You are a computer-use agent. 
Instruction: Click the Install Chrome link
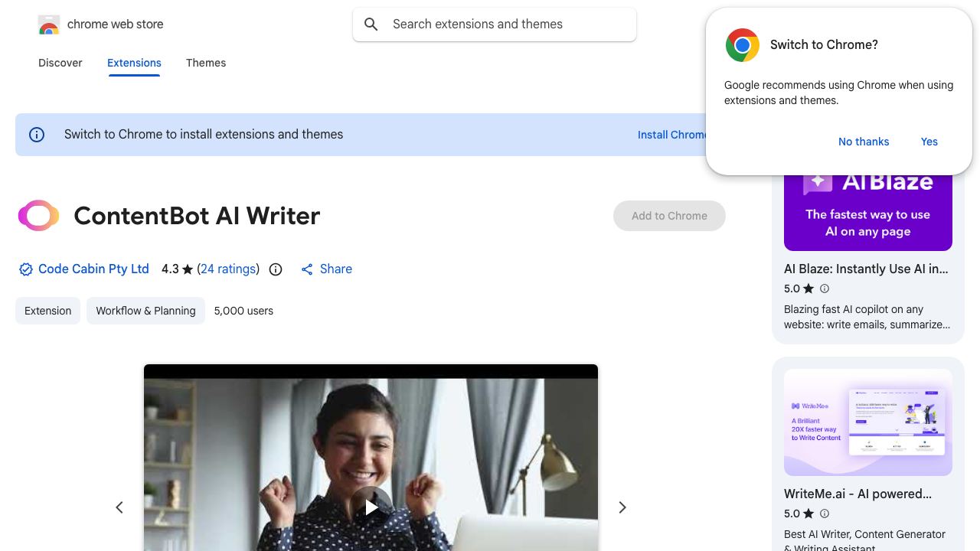pyautogui.click(x=672, y=135)
